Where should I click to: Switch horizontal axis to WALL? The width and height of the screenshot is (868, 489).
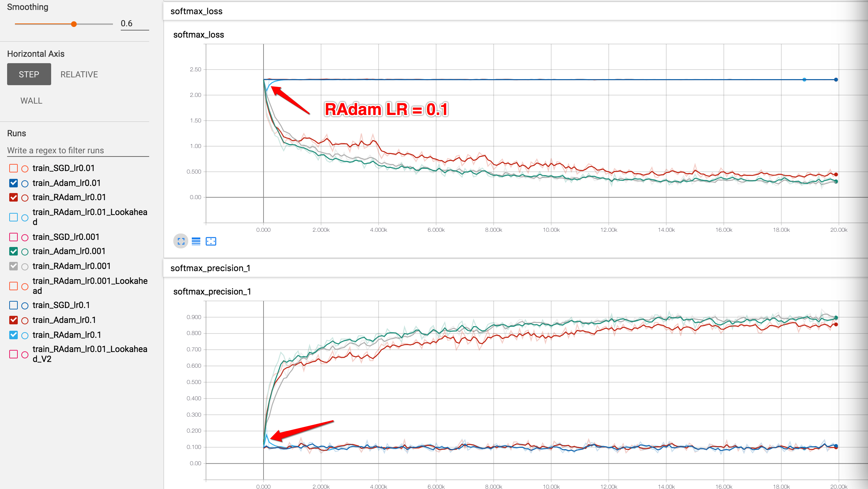click(31, 101)
